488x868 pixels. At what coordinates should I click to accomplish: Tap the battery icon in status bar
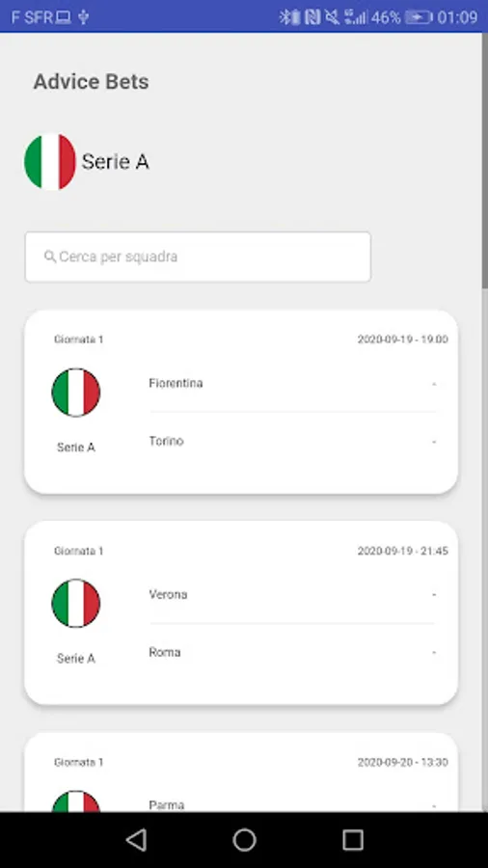pyautogui.click(x=419, y=17)
